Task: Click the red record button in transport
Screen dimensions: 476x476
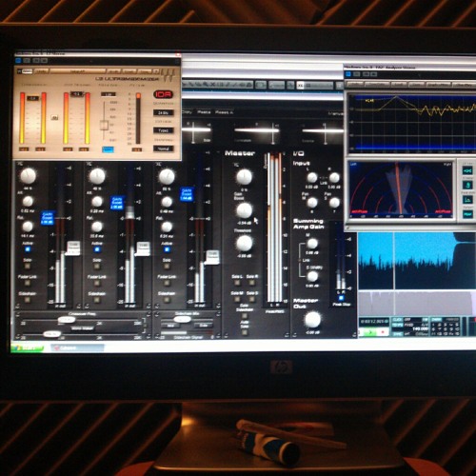Action: pyautogui.click(x=383, y=332)
